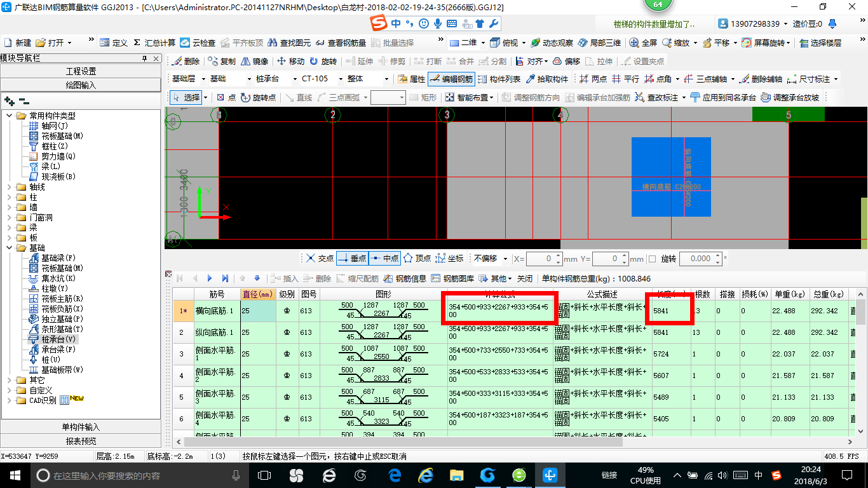Screen dimensions: 868x488
Task: Click the taskbar search box
Action: coord(139,475)
